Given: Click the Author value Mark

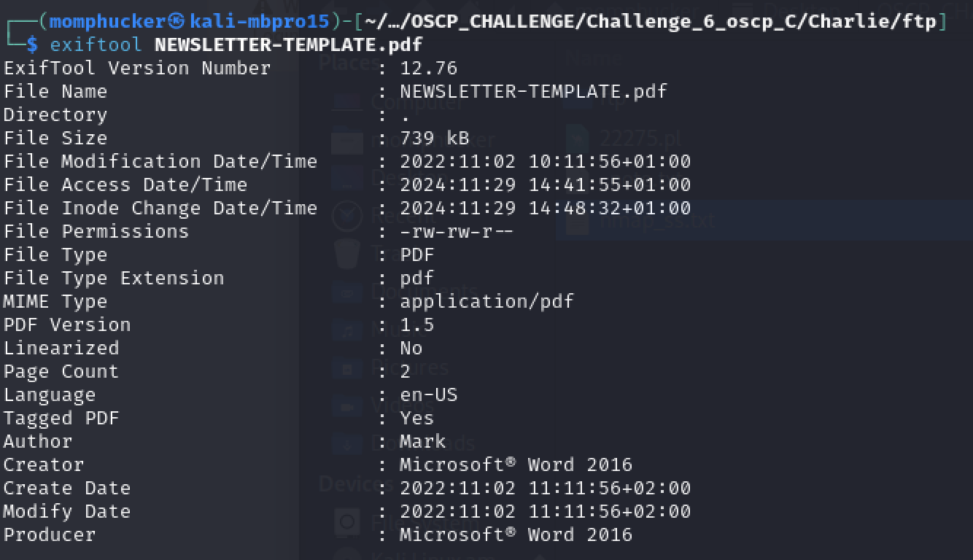Looking at the screenshot, I should (x=423, y=441).
